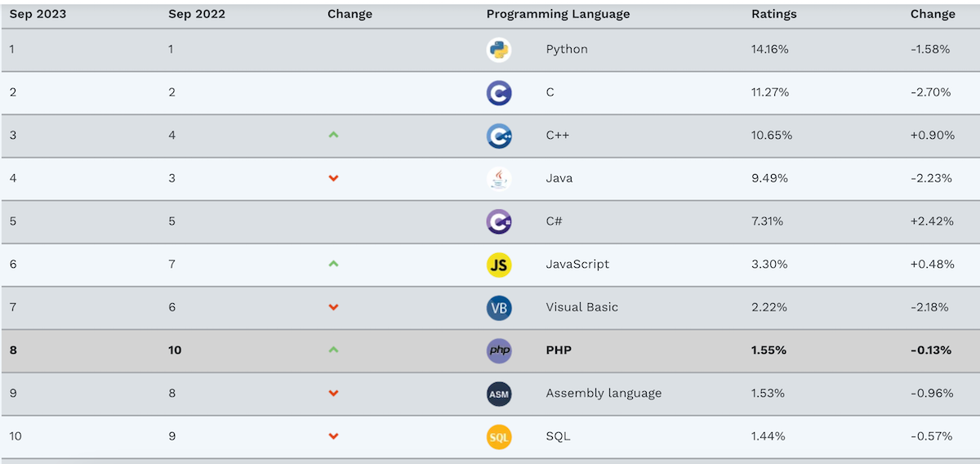Click the Sep 2023 column header
980x464 pixels.
pyautogui.click(x=38, y=14)
